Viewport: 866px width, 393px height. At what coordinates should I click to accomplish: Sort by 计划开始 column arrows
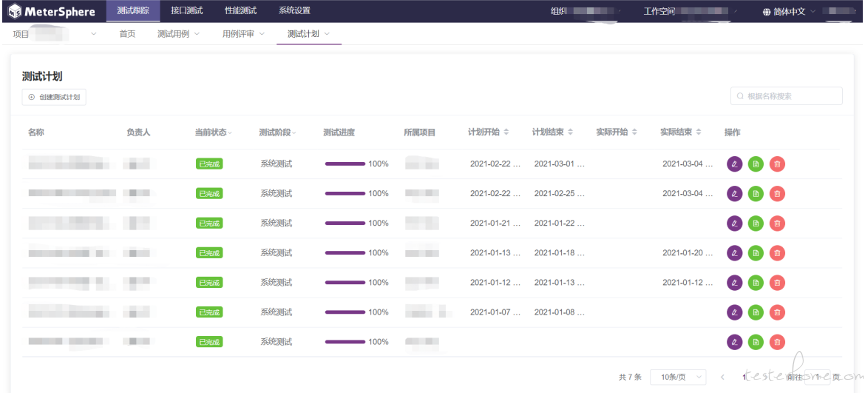[x=506, y=132]
